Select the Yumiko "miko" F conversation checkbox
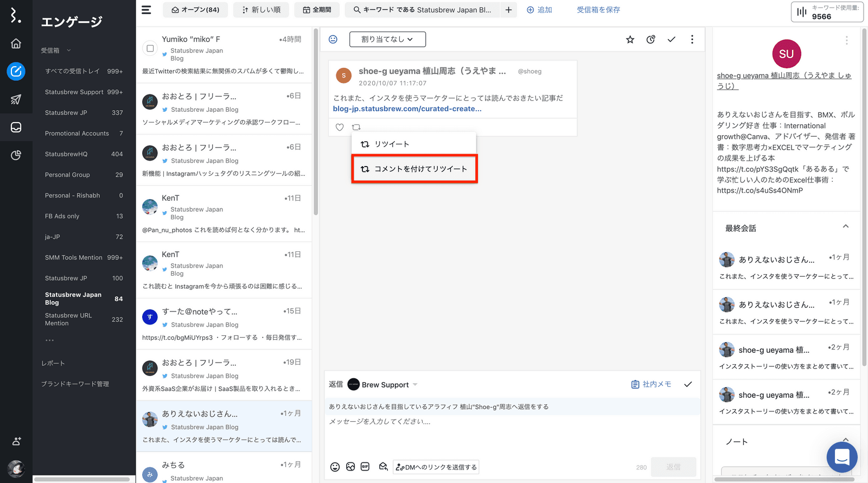 pos(150,48)
